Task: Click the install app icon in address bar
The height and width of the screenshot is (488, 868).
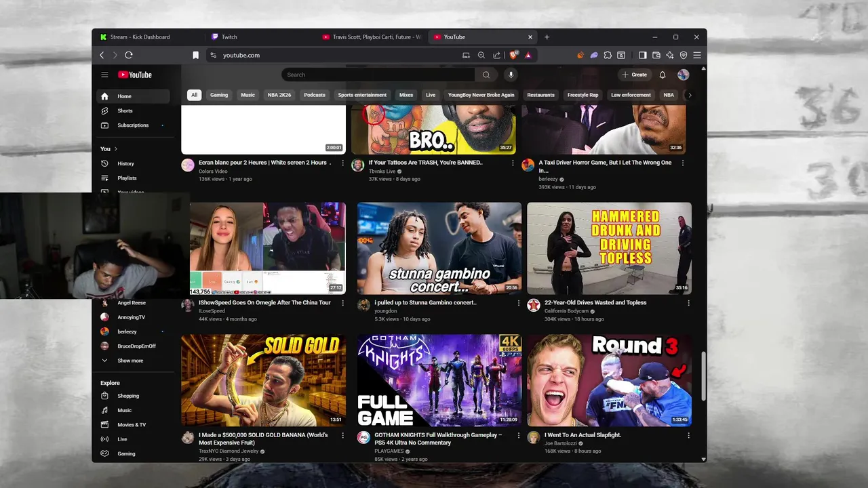Action: [466, 55]
